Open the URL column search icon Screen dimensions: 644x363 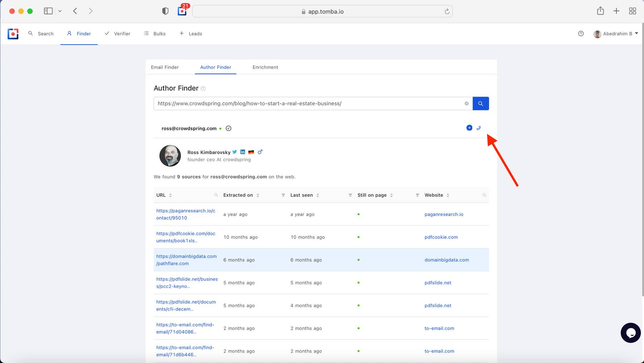tap(216, 195)
